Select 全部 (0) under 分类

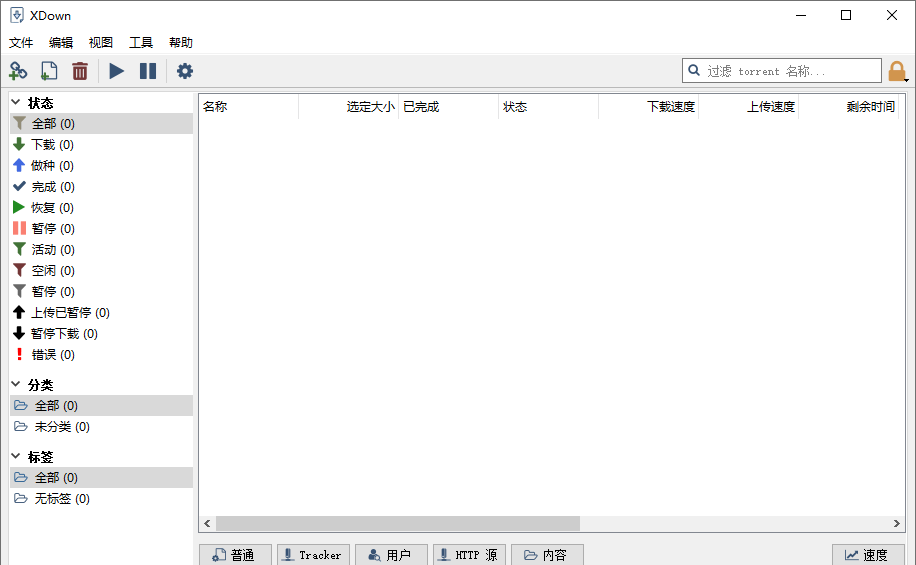[x=102, y=405]
